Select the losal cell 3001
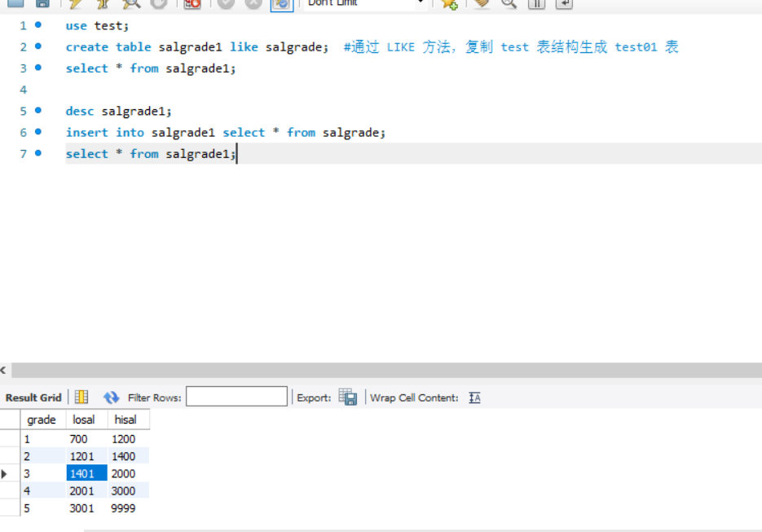 click(x=86, y=508)
